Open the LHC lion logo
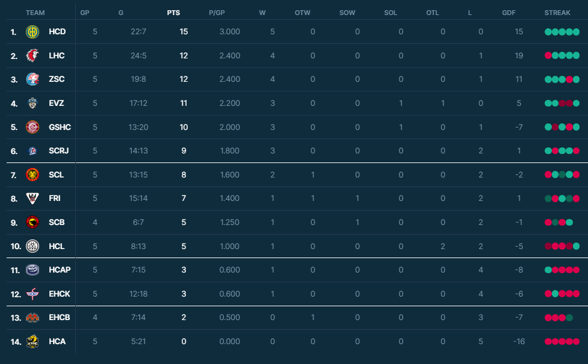Viewport: 588px width, 364px height. coord(32,55)
